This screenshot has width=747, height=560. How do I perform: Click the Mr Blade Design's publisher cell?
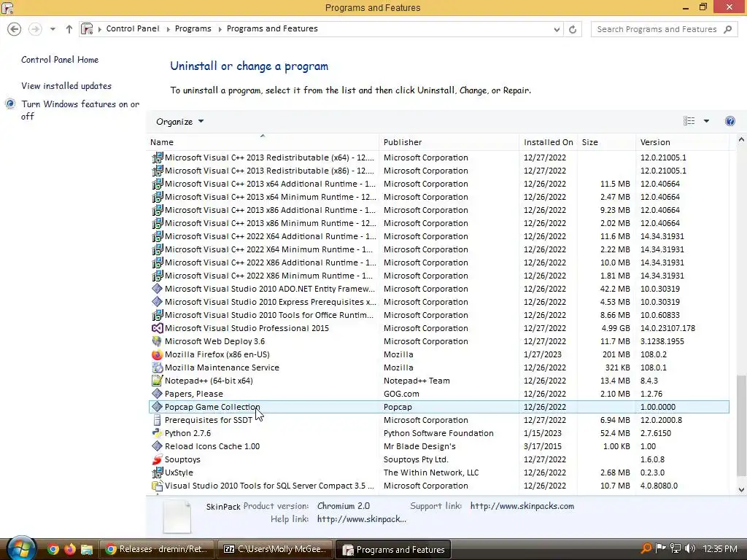[x=419, y=446]
